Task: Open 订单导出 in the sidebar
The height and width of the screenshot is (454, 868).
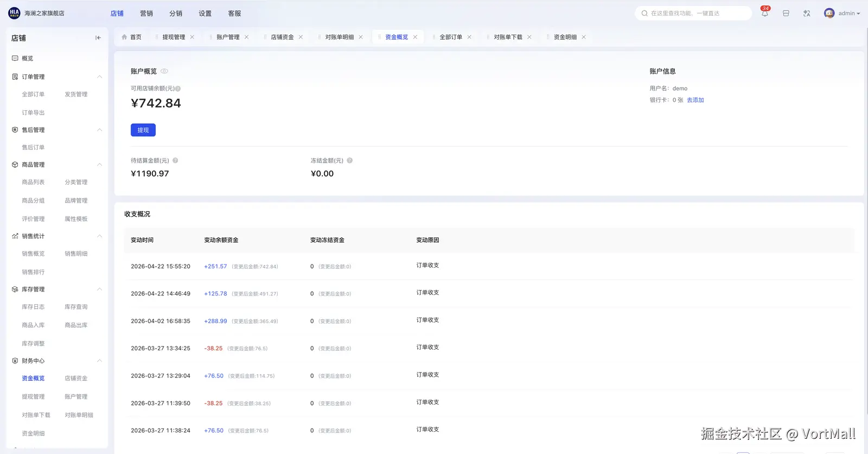Action: point(33,113)
